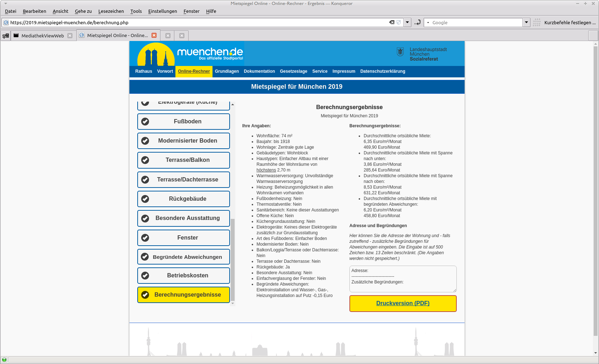Select the Modernisierter Boden step
This screenshot has width=599, height=364.
(184, 141)
